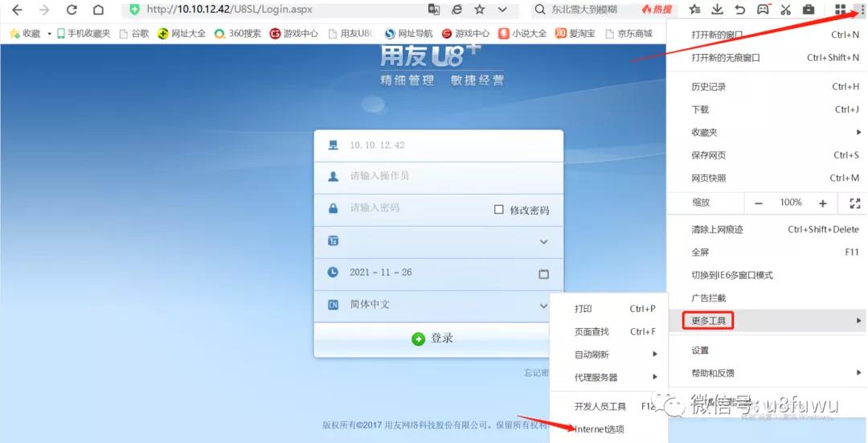The height and width of the screenshot is (443, 868).
Task: Choose 清除上网痕迹 in the menu
Action: tap(767, 229)
